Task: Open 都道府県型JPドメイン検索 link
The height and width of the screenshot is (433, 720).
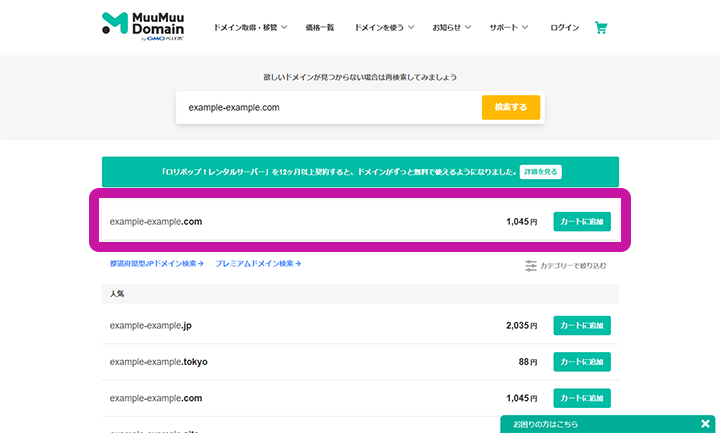Action: (156, 264)
